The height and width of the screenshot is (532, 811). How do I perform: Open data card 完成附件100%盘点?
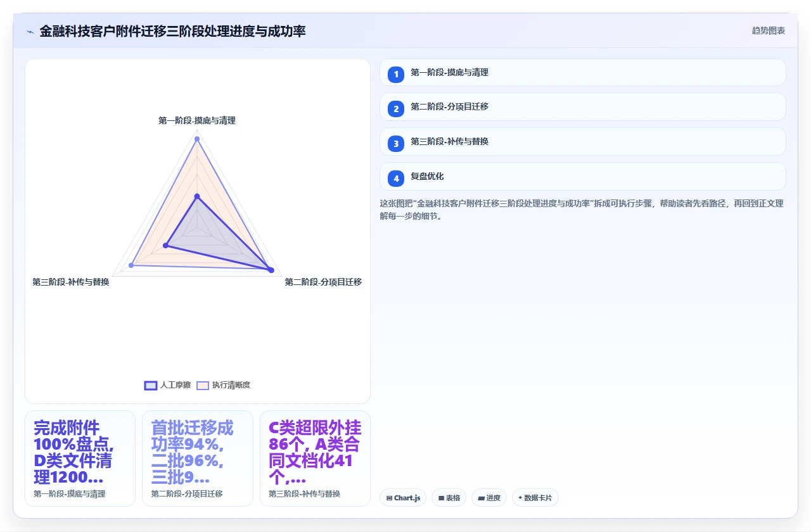pos(80,459)
